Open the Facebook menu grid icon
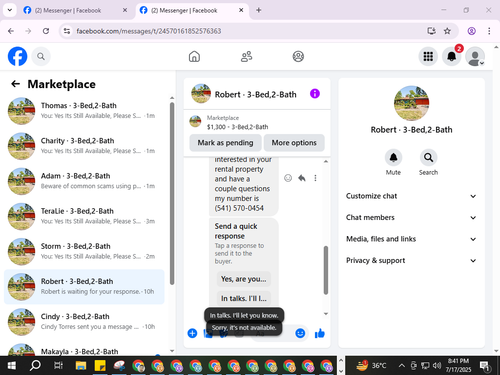 point(428,56)
